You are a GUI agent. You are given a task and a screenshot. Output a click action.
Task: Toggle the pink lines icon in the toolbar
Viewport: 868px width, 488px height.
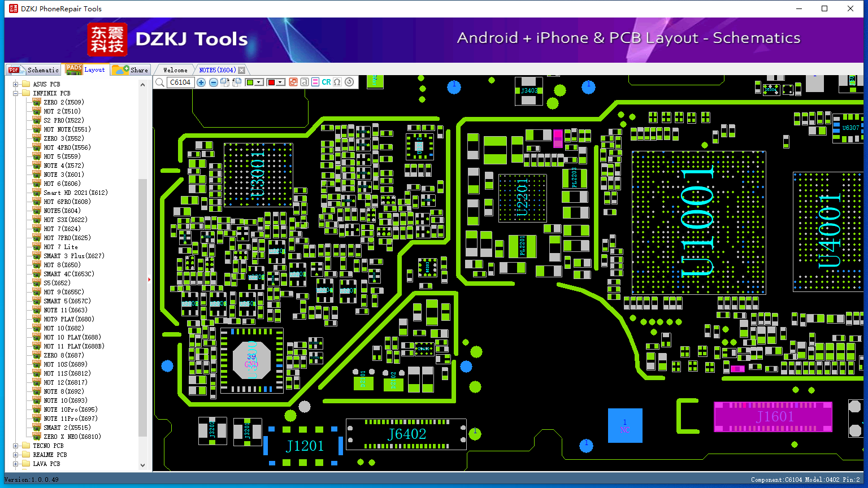[315, 82]
